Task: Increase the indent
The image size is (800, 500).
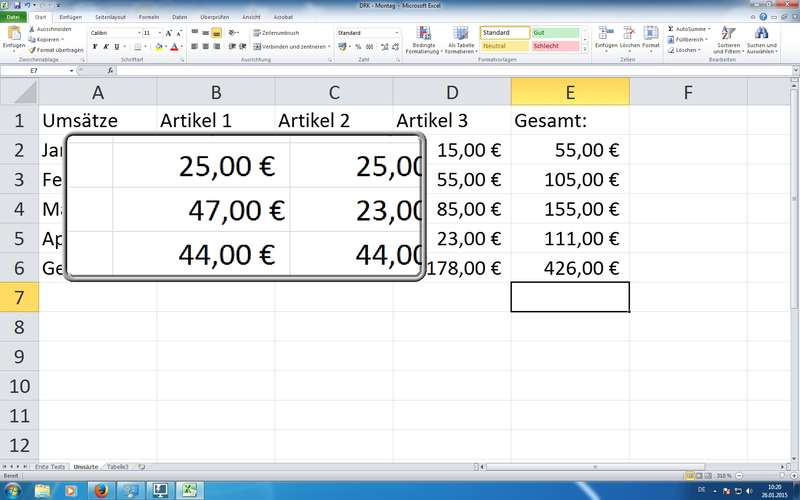Action: (x=243, y=46)
